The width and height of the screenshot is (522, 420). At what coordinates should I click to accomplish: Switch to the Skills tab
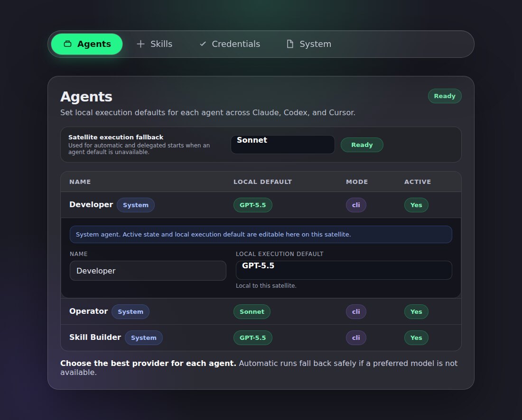pyautogui.click(x=155, y=44)
